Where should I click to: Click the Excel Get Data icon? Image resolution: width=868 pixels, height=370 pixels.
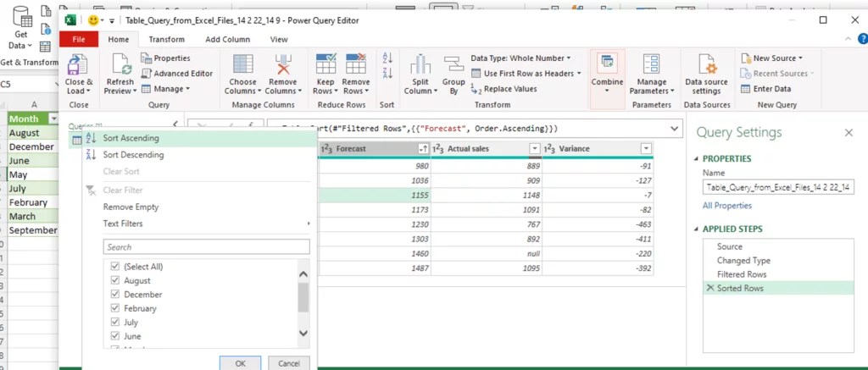pyautogui.click(x=21, y=18)
